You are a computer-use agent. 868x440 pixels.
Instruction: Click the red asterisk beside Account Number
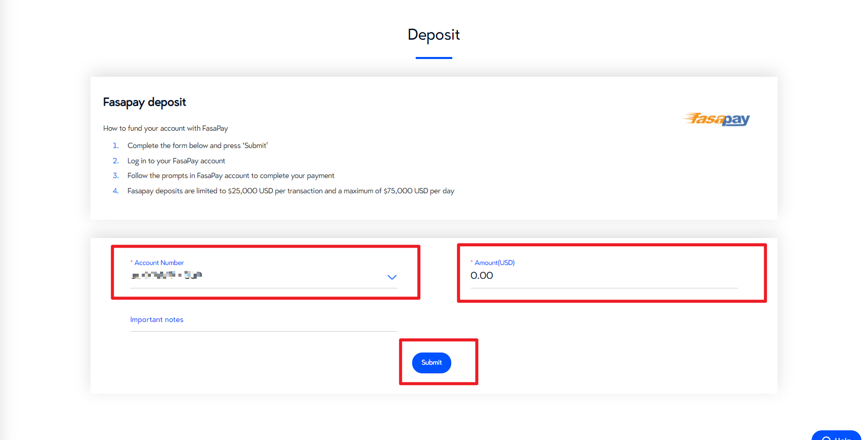click(x=132, y=262)
